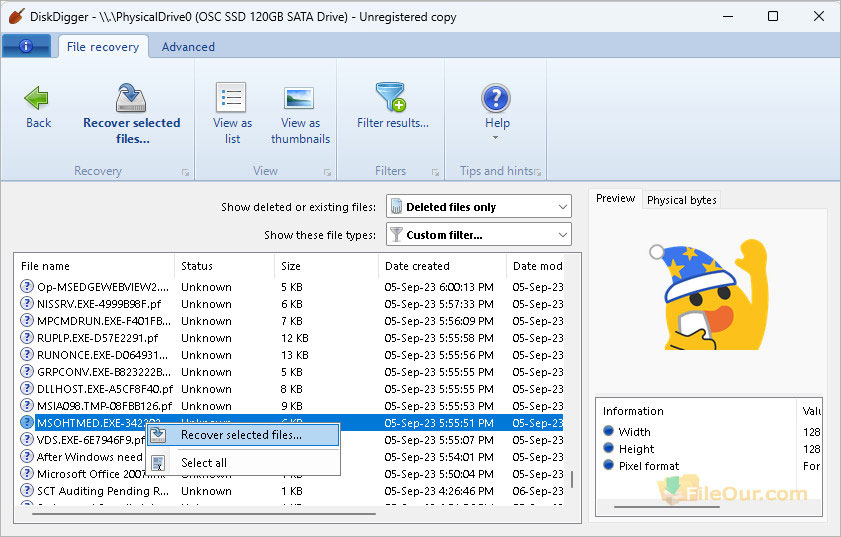Open the View group dialog launcher
Screen dimensions: 841x537
click(327, 172)
